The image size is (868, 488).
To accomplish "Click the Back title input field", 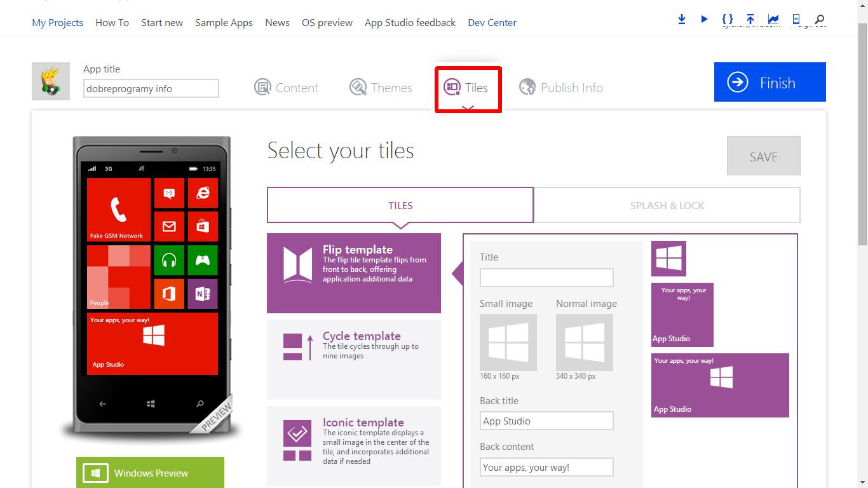I will click(546, 421).
